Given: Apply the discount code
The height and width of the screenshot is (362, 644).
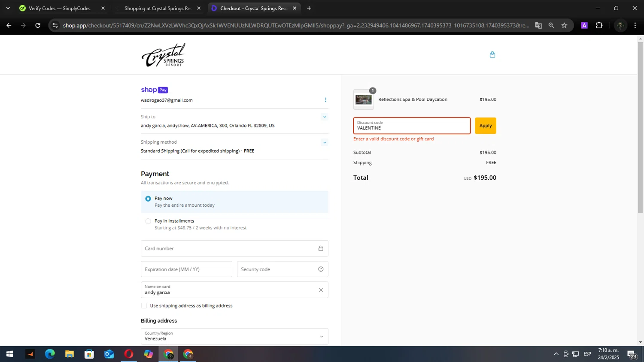Looking at the screenshot, I should (486, 126).
